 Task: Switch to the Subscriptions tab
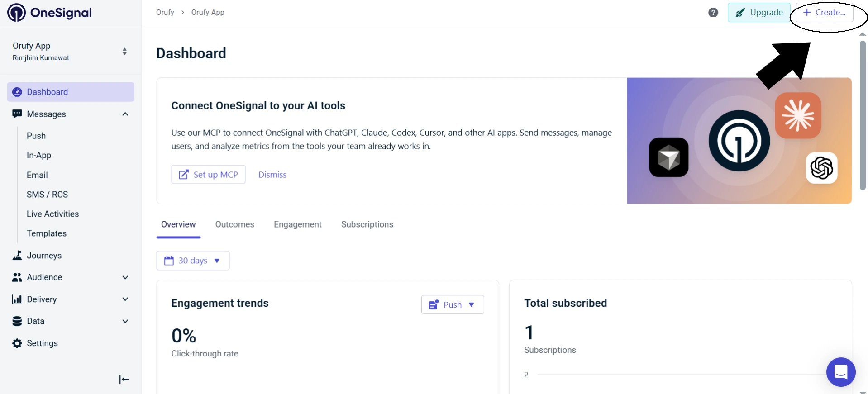point(367,224)
